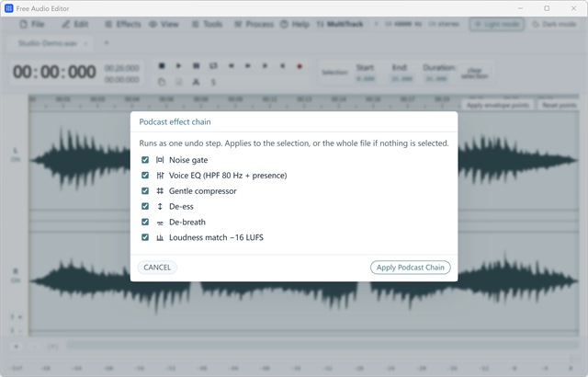
Task: Open the Effects menu
Action: 123,25
